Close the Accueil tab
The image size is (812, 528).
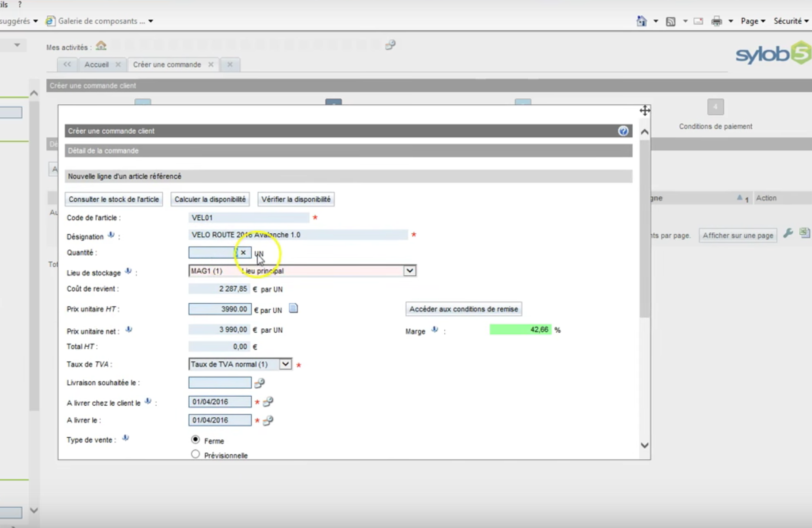(118, 65)
